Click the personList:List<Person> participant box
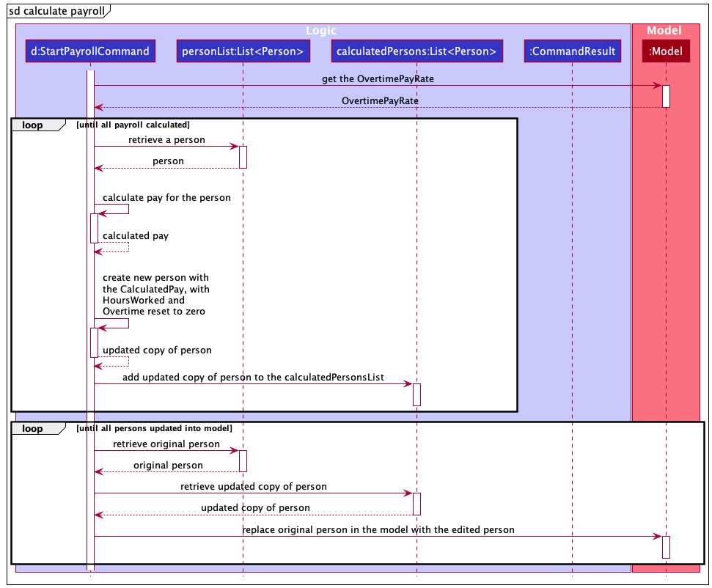 [x=243, y=51]
